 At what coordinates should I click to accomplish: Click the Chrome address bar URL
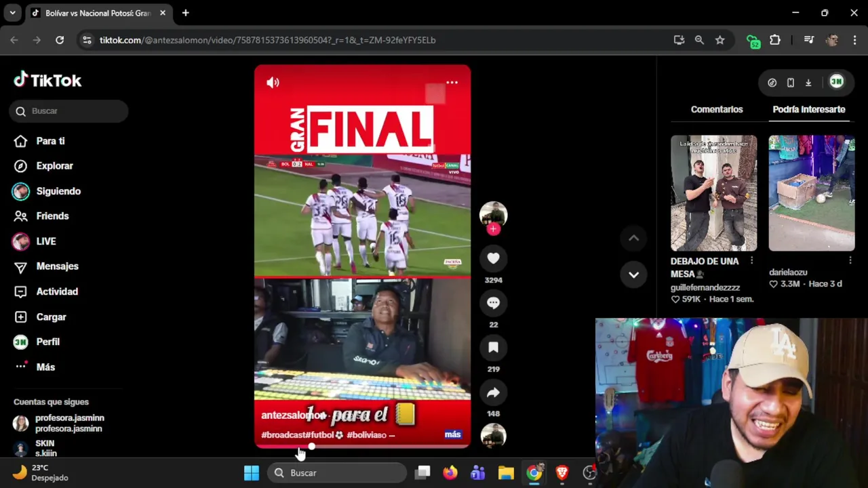(267, 40)
